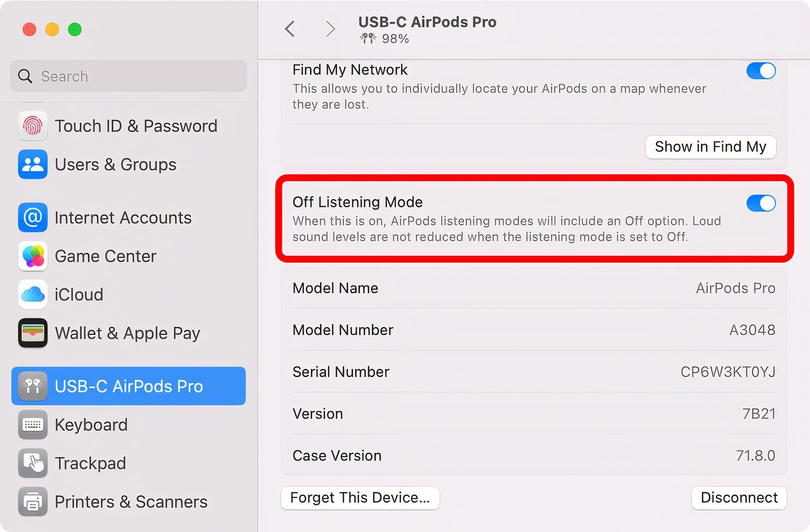Select the Trackpad icon in sidebar
This screenshot has height=532, width=810.
(x=32, y=463)
